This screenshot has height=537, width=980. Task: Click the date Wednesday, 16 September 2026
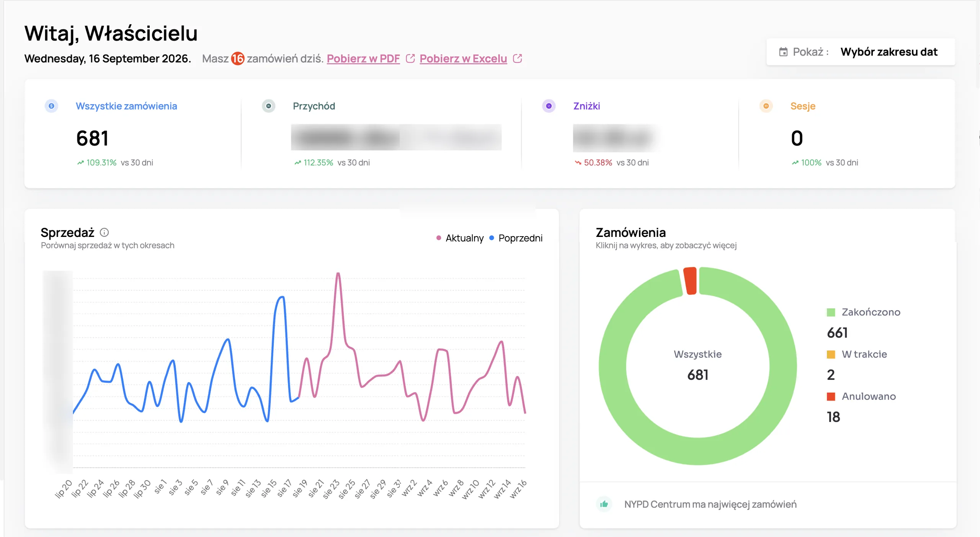(108, 59)
